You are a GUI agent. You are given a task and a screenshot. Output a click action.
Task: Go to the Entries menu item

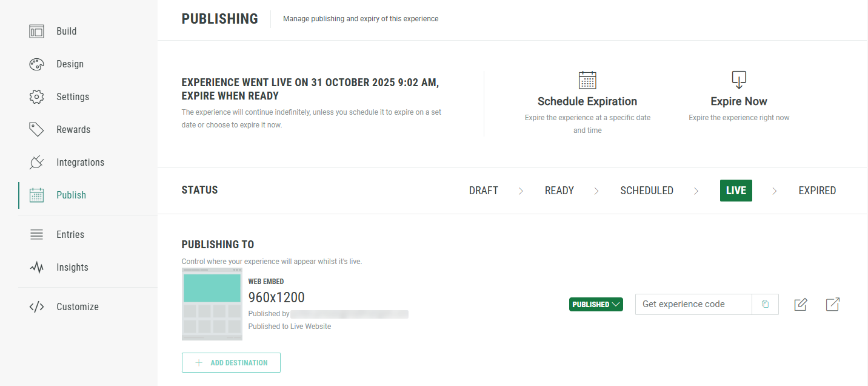[x=70, y=235]
